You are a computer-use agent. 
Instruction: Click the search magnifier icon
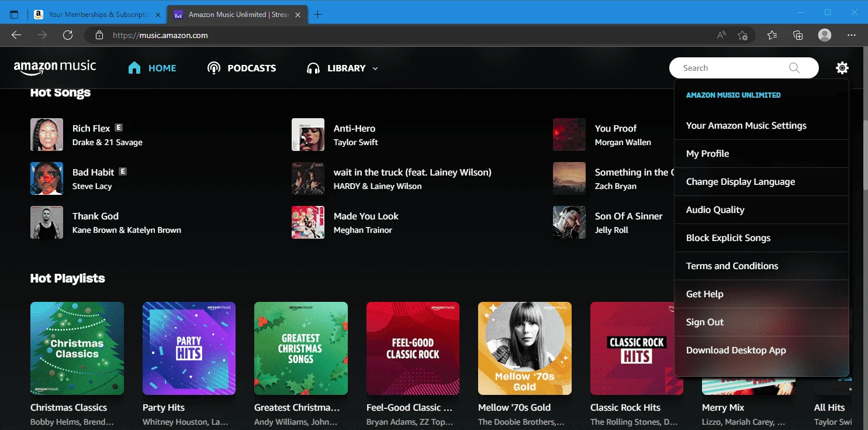pyautogui.click(x=794, y=68)
